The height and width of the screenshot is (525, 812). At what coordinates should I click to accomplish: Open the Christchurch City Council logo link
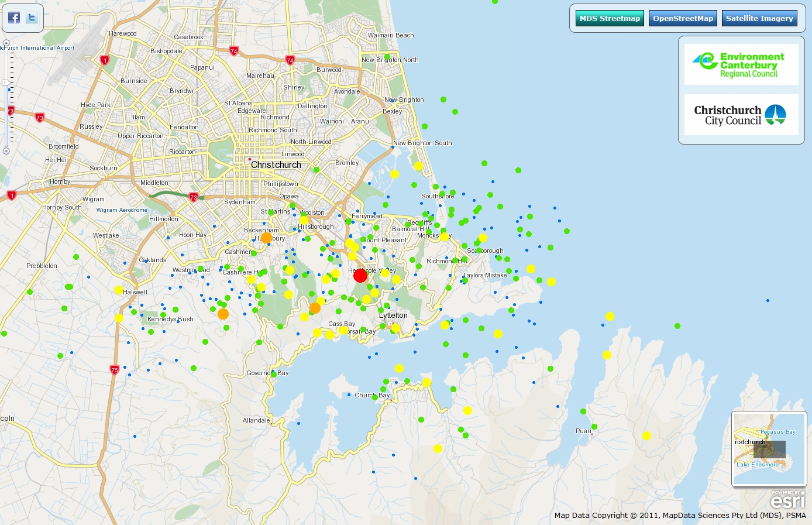[741, 115]
